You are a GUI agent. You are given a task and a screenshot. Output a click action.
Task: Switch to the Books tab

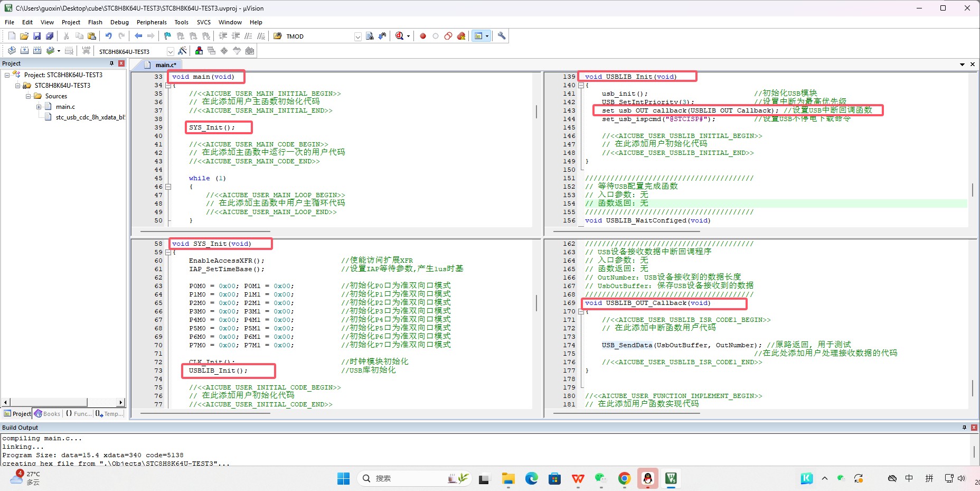[x=48, y=414]
